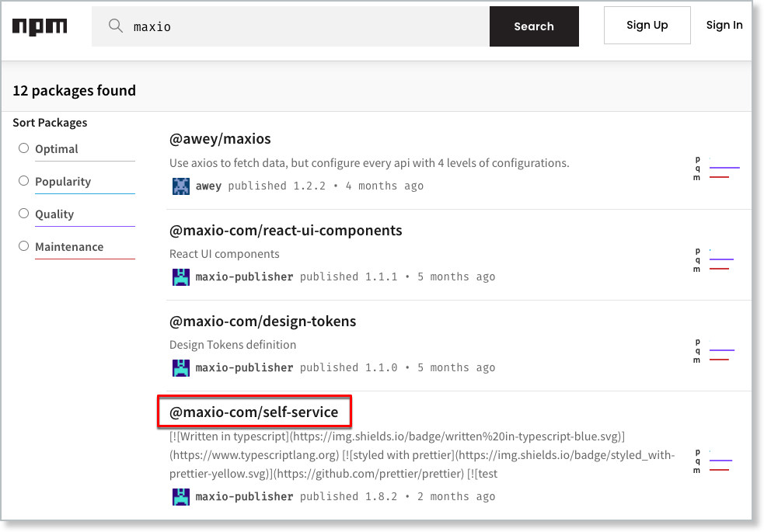Click maxio-publisher avatar under design-tokens
Image resolution: width=764 pixels, height=532 pixels.
[x=180, y=368]
